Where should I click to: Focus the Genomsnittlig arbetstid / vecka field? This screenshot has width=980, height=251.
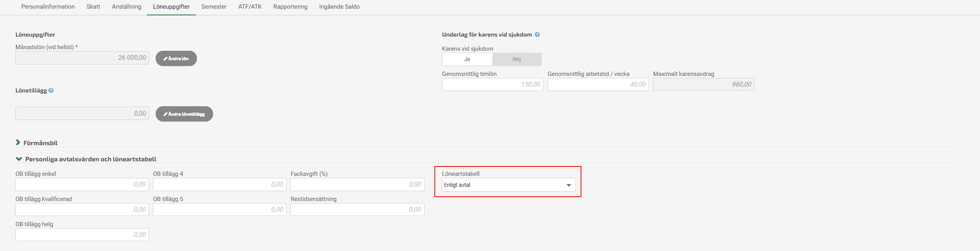(598, 85)
